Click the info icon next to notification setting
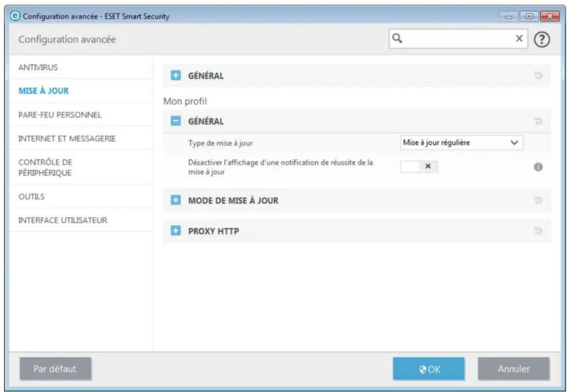 539,166
